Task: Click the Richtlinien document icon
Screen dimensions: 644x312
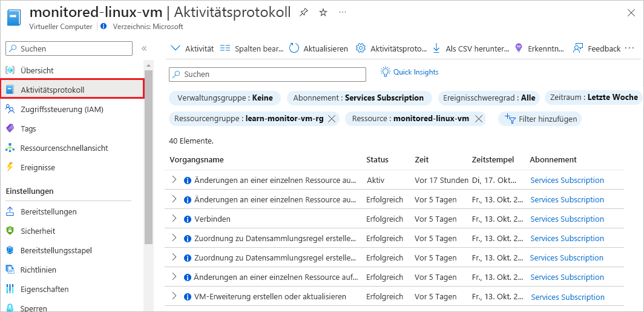Action: (x=10, y=270)
